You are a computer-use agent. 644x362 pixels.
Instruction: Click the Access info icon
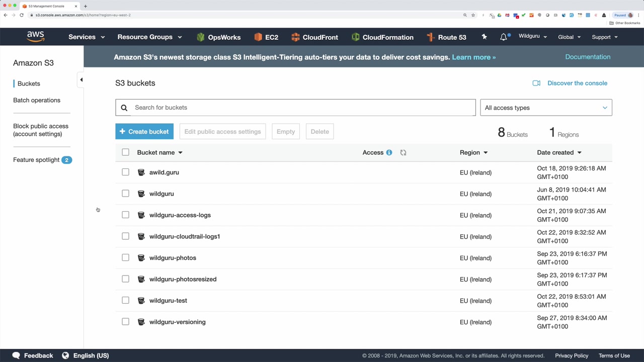pos(389,152)
